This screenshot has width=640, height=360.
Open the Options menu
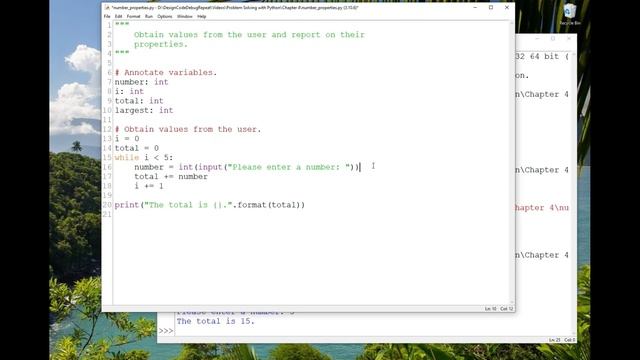(164, 16)
